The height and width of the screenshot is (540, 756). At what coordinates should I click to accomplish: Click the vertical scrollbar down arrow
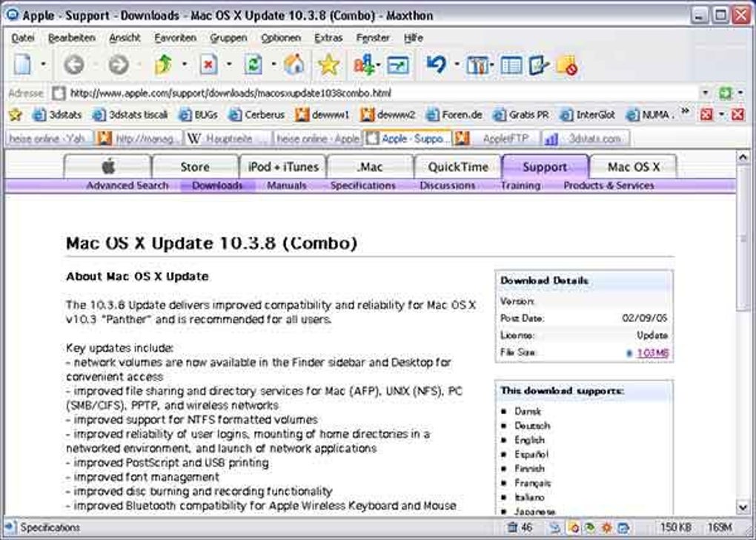743,507
